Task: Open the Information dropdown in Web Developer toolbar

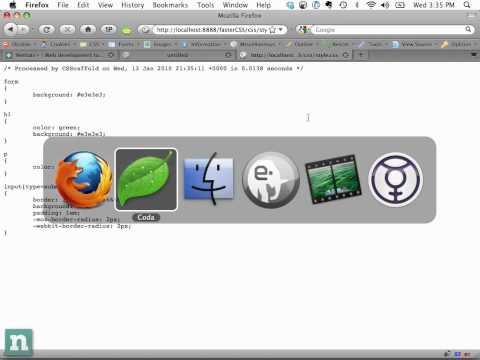Action: point(204,44)
